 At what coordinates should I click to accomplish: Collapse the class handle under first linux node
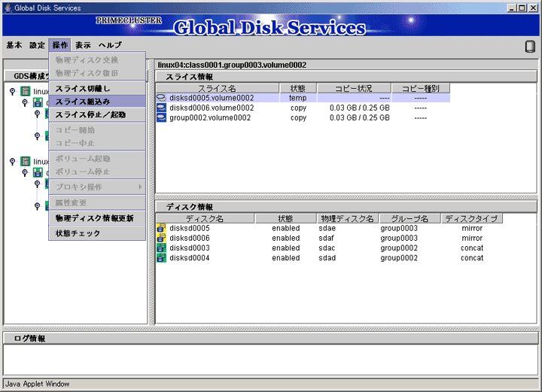click(25, 102)
